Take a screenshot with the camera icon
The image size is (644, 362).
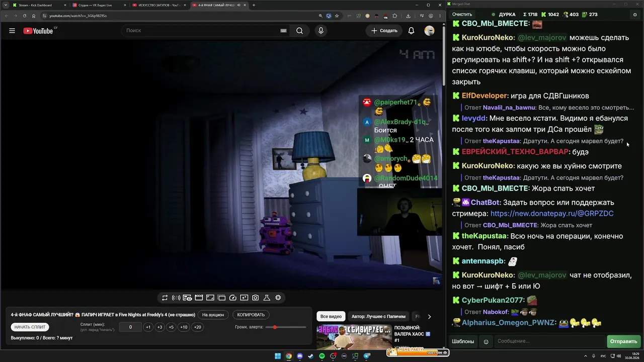[256, 298]
